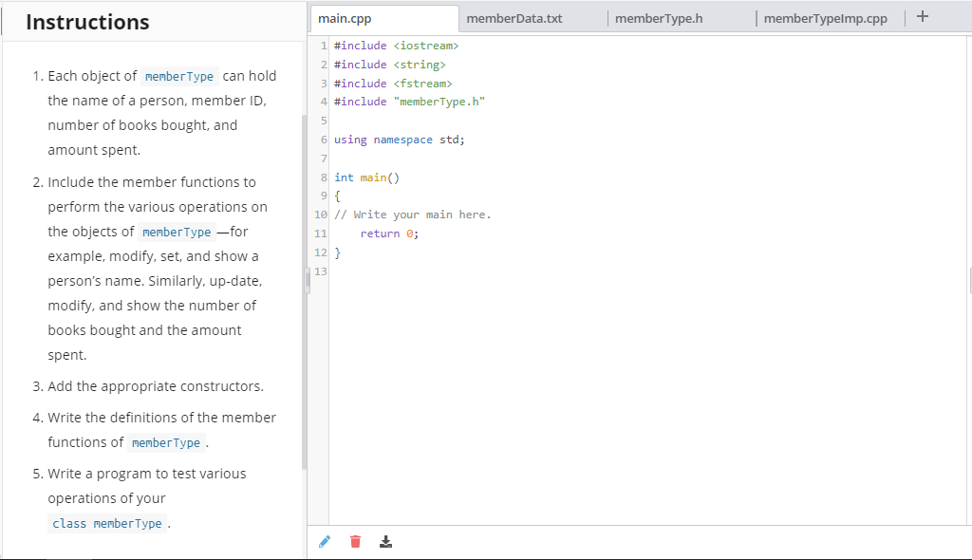972x560 pixels.
Task: Click the closing brace on line 12
Action: [x=337, y=252]
